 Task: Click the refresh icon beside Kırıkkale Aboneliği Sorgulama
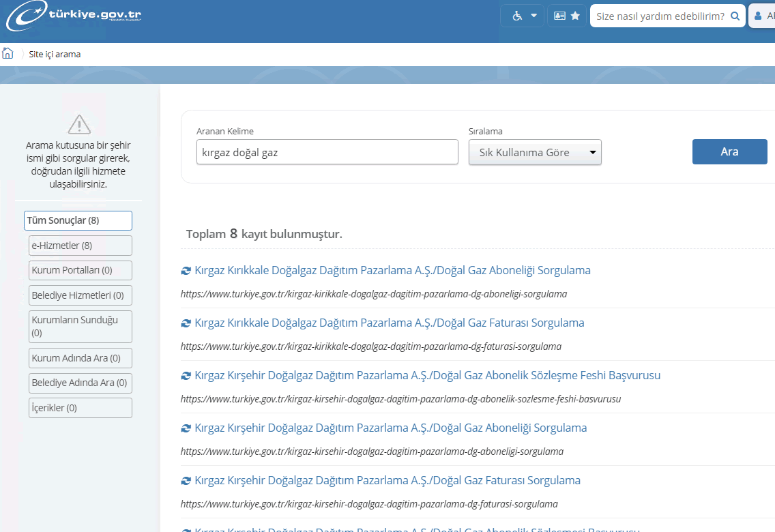click(x=186, y=271)
